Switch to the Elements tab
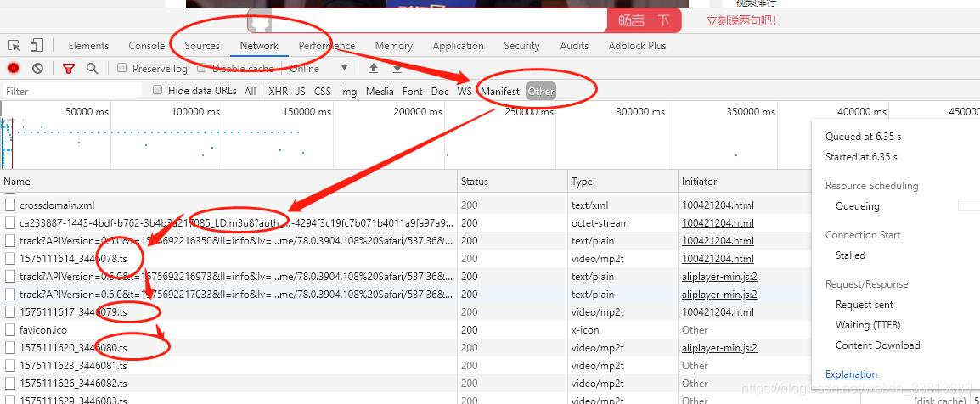This screenshot has height=404, width=980. [x=89, y=46]
